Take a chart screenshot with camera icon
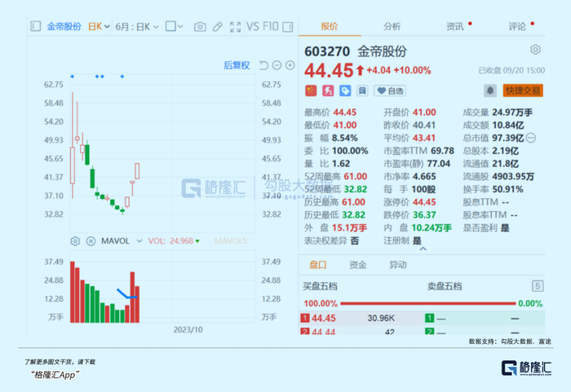Viewport: 571px width, 392px height. click(x=200, y=27)
